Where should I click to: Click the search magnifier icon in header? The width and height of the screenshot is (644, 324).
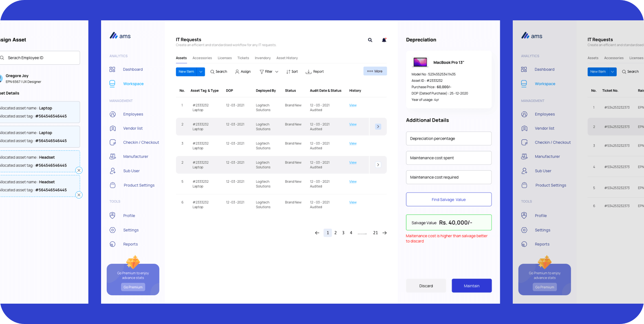tap(370, 40)
